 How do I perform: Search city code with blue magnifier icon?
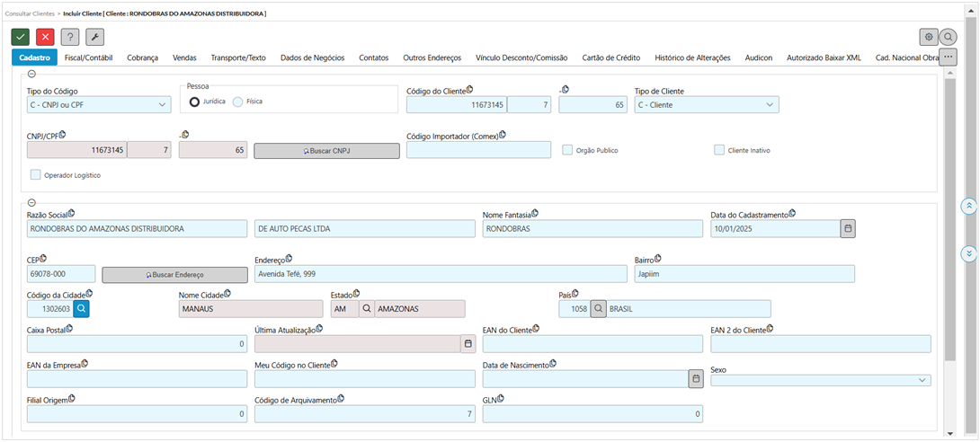point(81,308)
